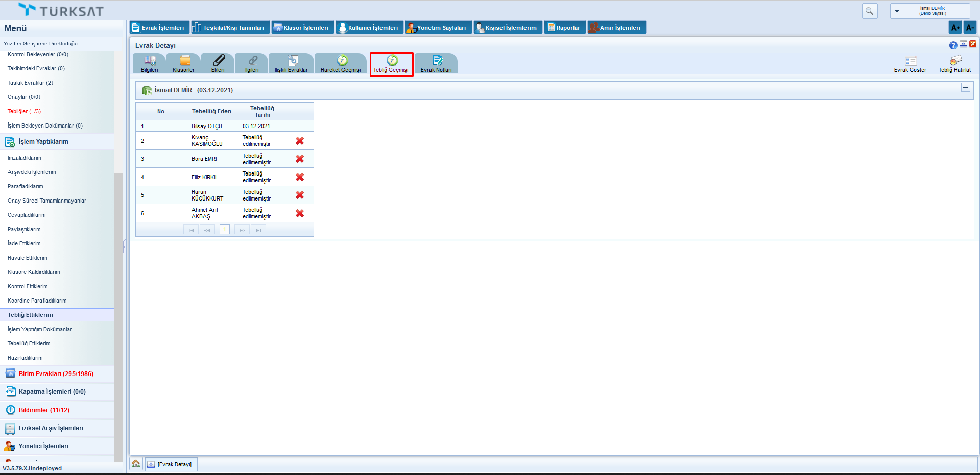Go to next page in table pager
980x475 pixels.
point(242,230)
